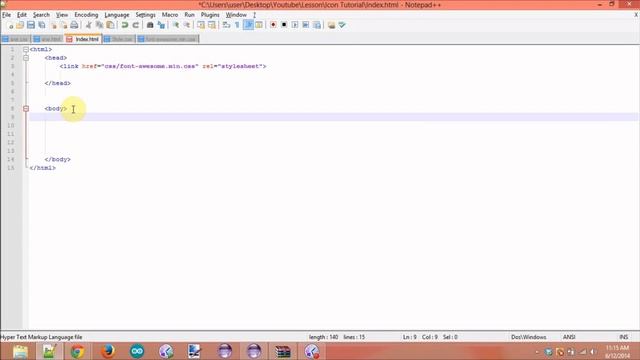The height and width of the screenshot is (360, 640).
Task: Click inside highlighted empty line 9
Action: [x=334, y=117]
